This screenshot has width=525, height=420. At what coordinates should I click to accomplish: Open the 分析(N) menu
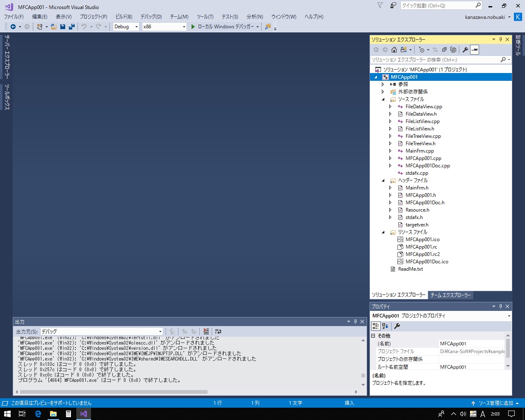pyautogui.click(x=255, y=17)
